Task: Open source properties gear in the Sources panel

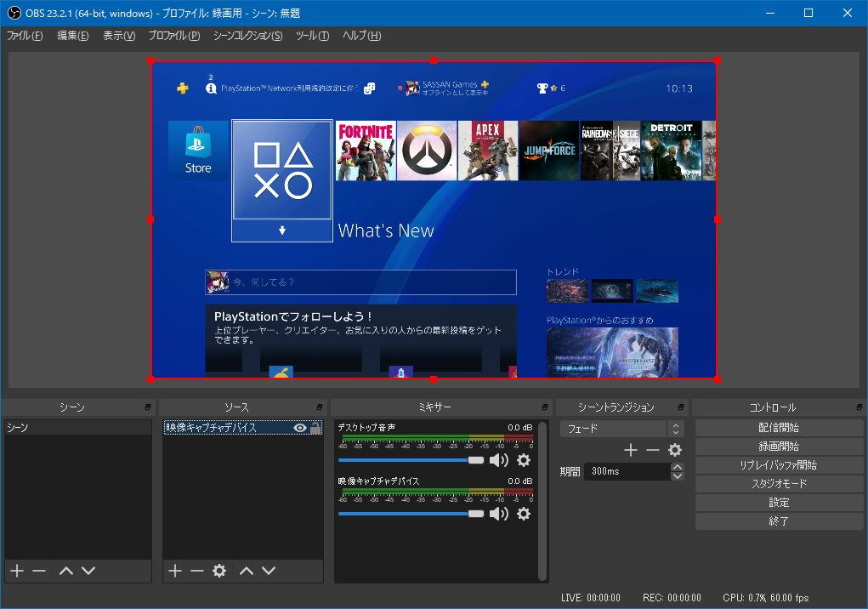Action: [220, 571]
